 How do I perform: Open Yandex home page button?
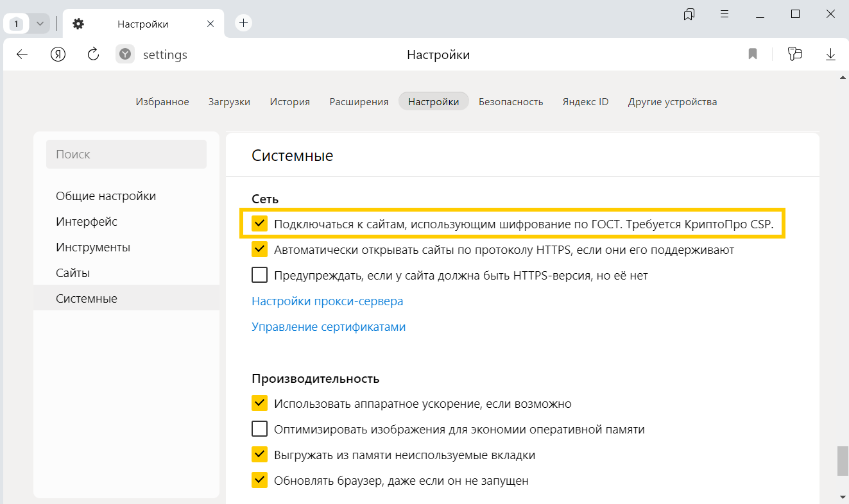point(58,55)
